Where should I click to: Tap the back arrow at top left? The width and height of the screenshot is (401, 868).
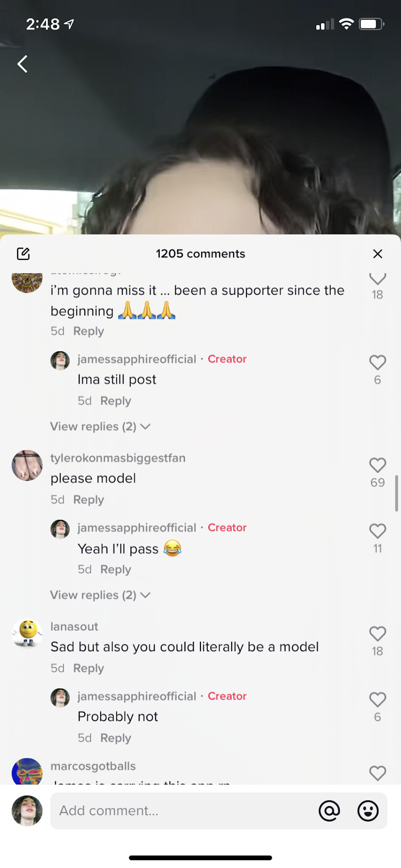point(23,64)
